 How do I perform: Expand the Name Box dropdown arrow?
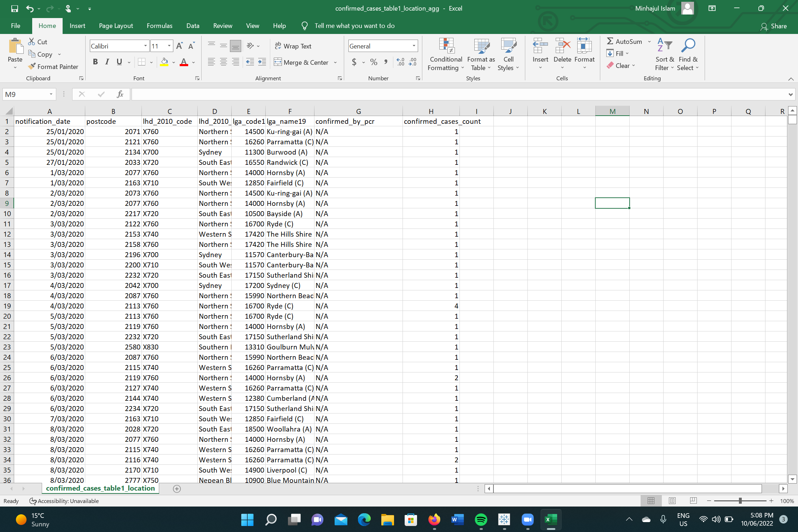tap(51, 94)
